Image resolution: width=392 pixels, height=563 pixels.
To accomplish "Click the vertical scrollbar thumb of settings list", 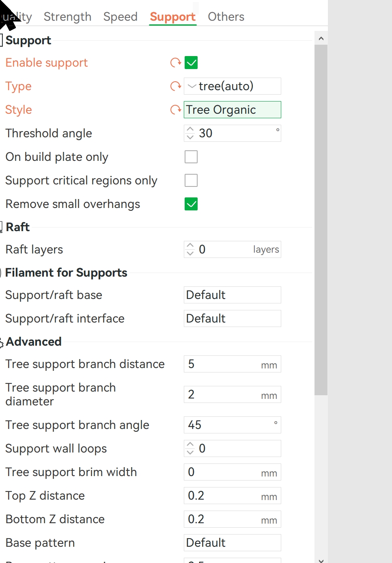I will [x=321, y=220].
